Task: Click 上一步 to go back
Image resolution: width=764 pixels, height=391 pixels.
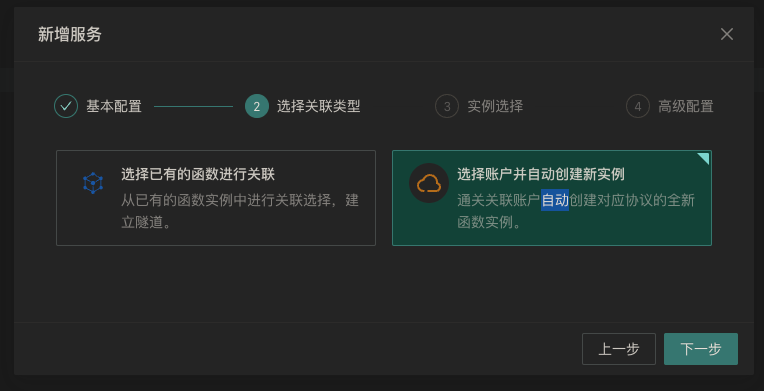Action: [x=619, y=349]
